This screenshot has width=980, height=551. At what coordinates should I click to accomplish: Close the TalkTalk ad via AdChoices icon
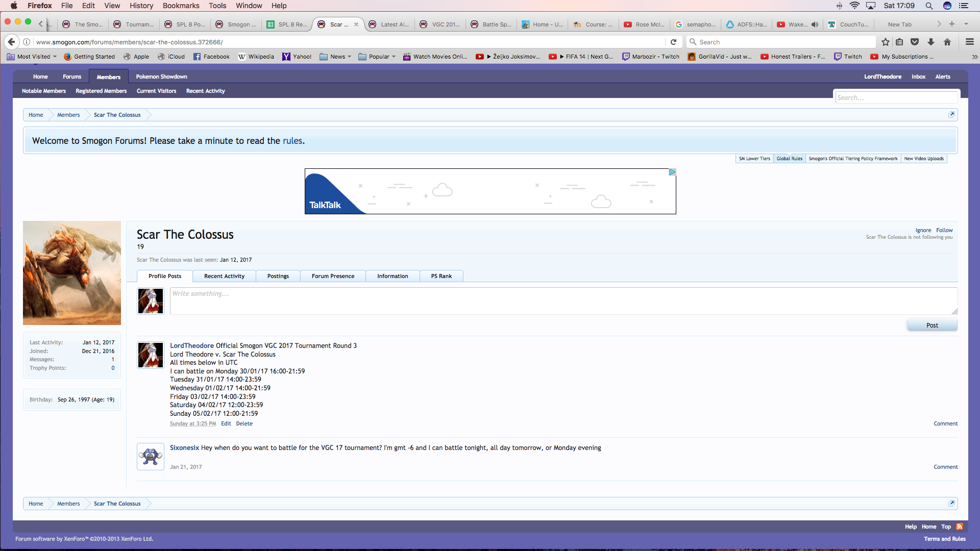(x=672, y=172)
